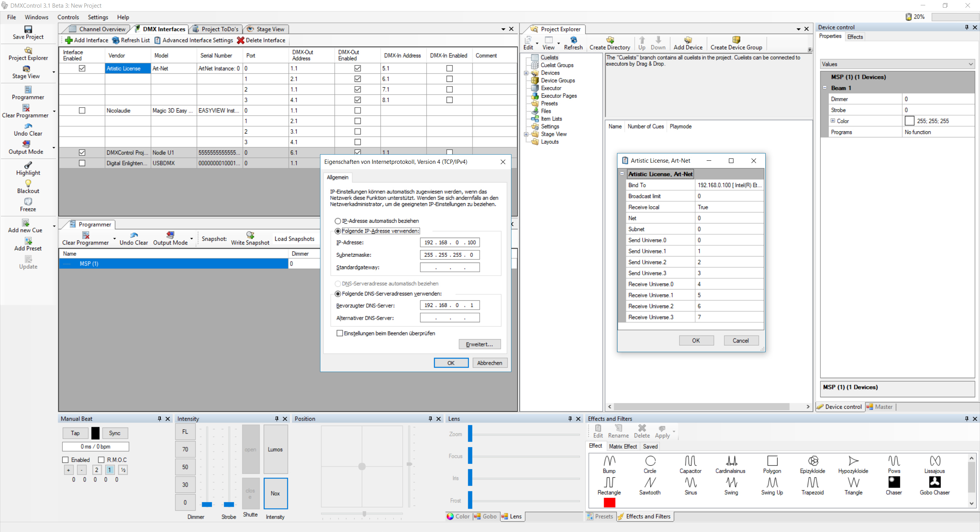Click the Freeze icon in sidebar
The image size is (980, 532).
28,202
